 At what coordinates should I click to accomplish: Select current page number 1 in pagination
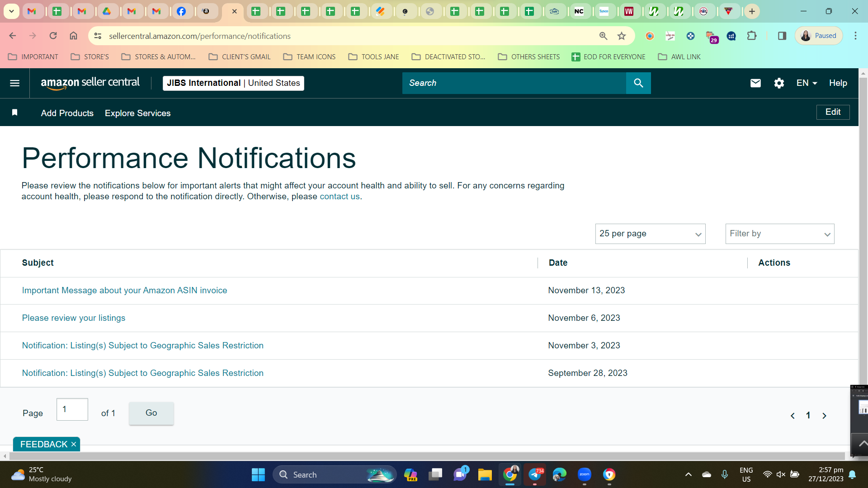click(808, 416)
